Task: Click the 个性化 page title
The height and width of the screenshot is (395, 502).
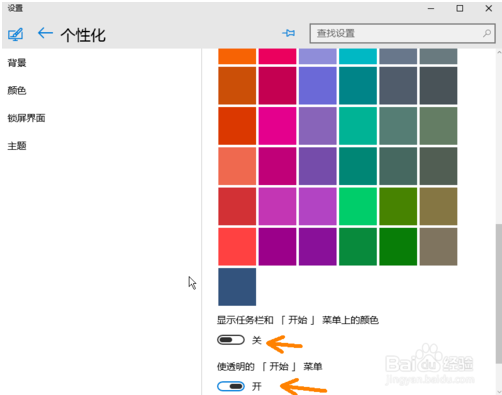Action: click(83, 35)
